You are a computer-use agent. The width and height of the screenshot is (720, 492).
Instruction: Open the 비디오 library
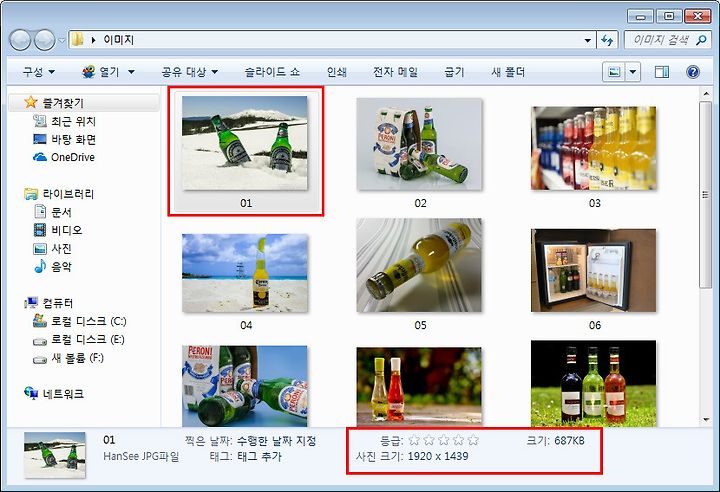58,230
